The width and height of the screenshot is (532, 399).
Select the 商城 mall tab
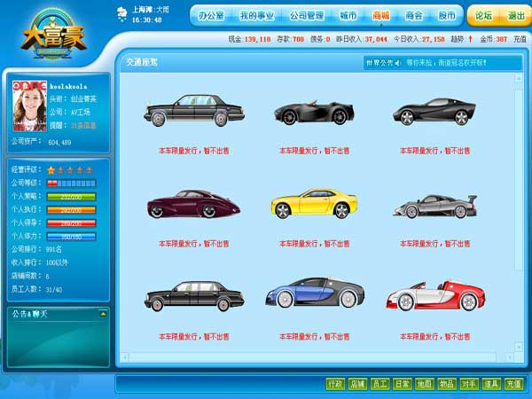click(381, 16)
